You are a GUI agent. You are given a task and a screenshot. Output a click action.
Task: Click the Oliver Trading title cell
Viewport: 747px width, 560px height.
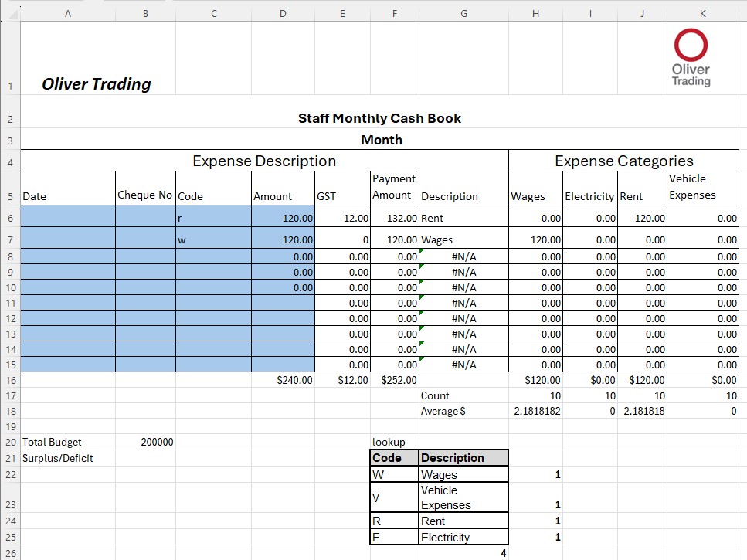click(x=97, y=84)
